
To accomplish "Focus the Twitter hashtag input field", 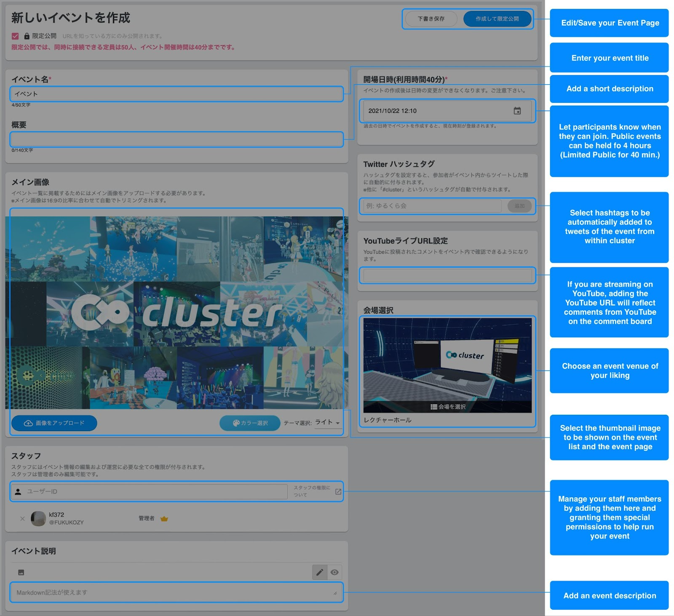I will [x=432, y=206].
